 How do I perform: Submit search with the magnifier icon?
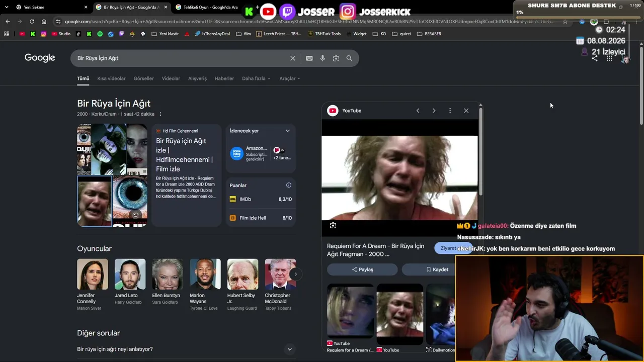pyautogui.click(x=349, y=58)
